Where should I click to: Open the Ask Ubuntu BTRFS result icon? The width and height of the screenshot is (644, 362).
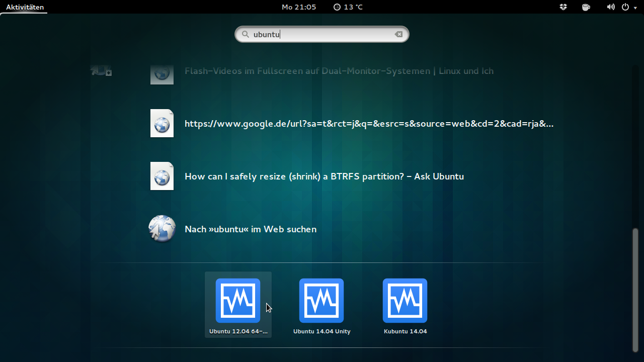tap(162, 176)
